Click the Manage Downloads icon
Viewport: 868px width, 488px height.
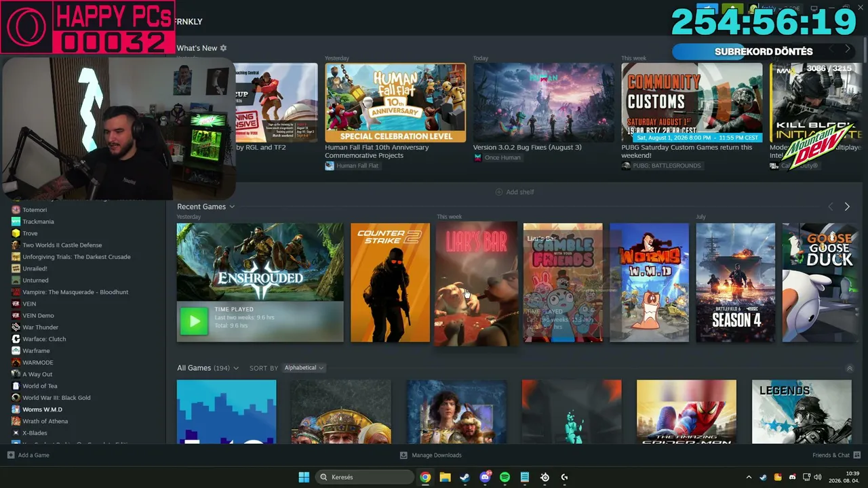pos(403,455)
